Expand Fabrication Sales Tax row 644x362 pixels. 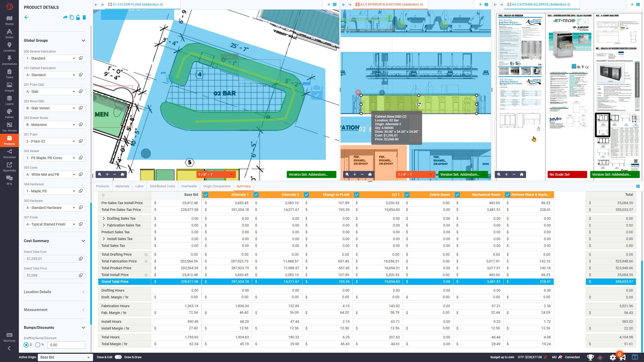click(104, 225)
